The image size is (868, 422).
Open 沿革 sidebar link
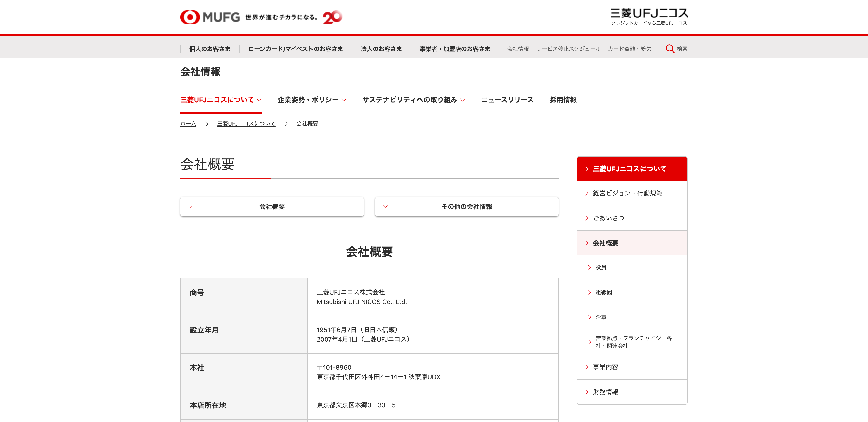(x=601, y=317)
